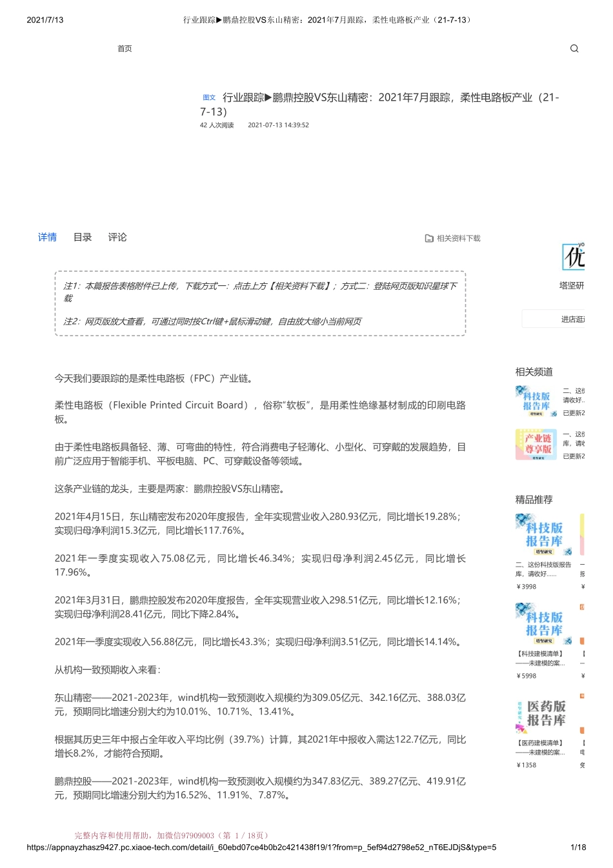Switch to the 评论 tab
The width and height of the screenshot is (613, 868).
117,237
